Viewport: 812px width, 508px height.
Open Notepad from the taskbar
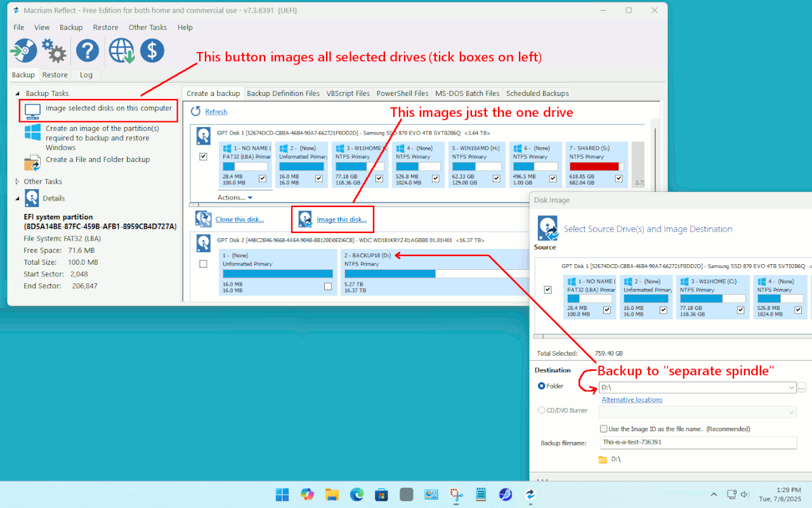click(481, 494)
